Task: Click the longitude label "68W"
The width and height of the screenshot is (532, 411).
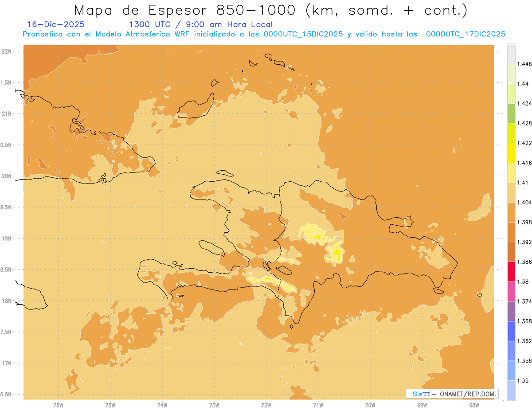Action: [x=474, y=405]
